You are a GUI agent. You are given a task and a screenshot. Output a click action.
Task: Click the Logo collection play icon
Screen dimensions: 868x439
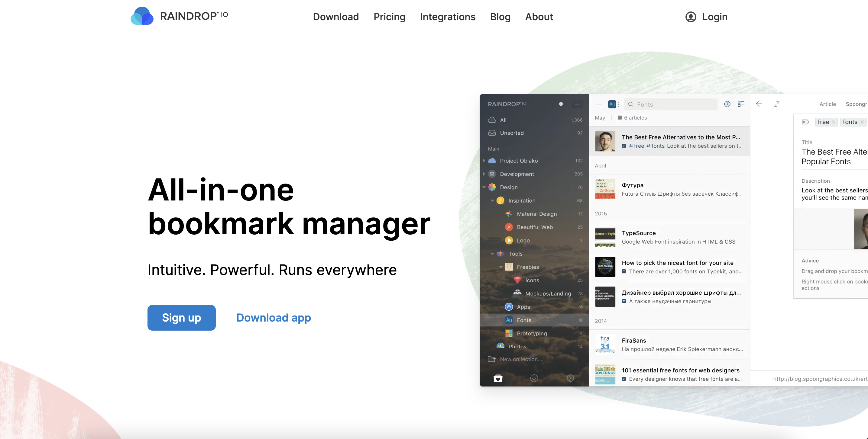coord(509,240)
